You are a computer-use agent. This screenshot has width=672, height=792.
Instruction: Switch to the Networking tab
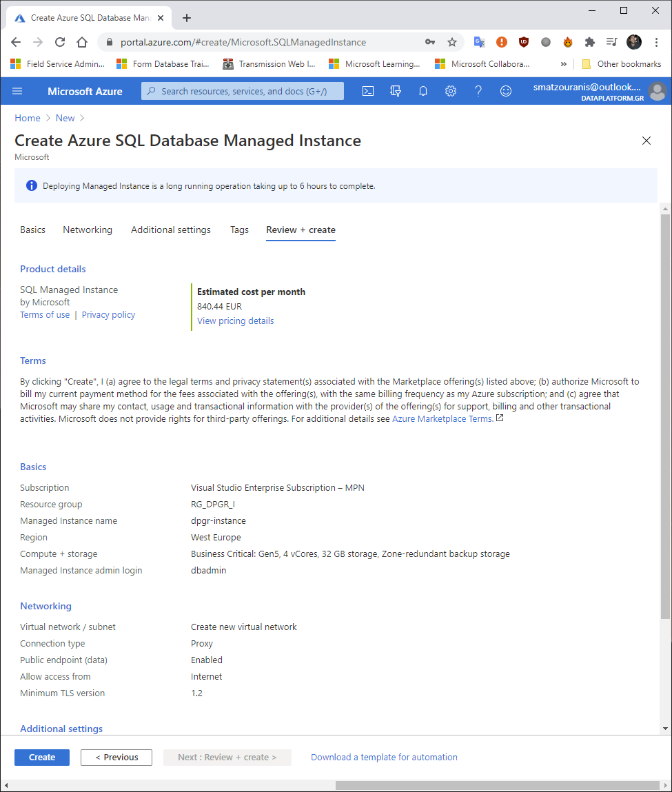(87, 230)
